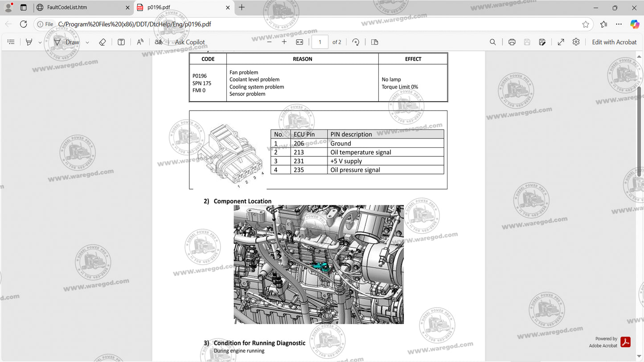Open the browser settings menu

click(619, 24)
